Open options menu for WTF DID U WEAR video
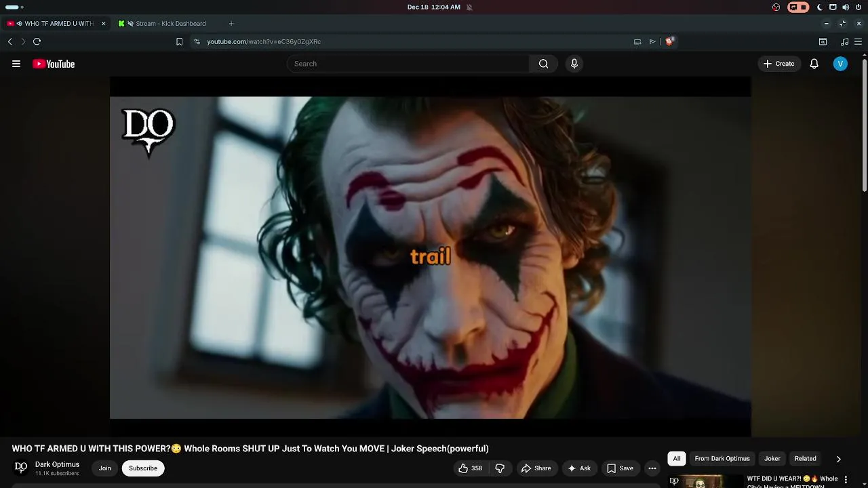The width and height of the screenshot is (868, 488). (846, 480)
